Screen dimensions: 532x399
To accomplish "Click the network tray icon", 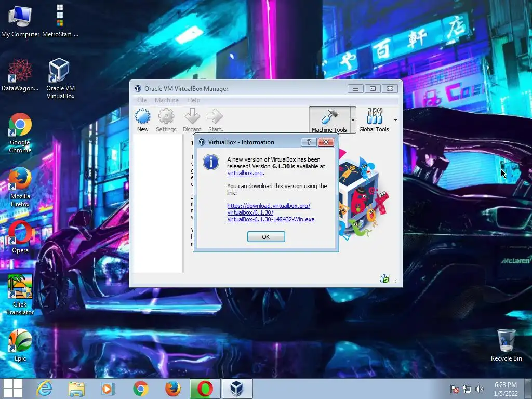I will (x=467, y=389).
